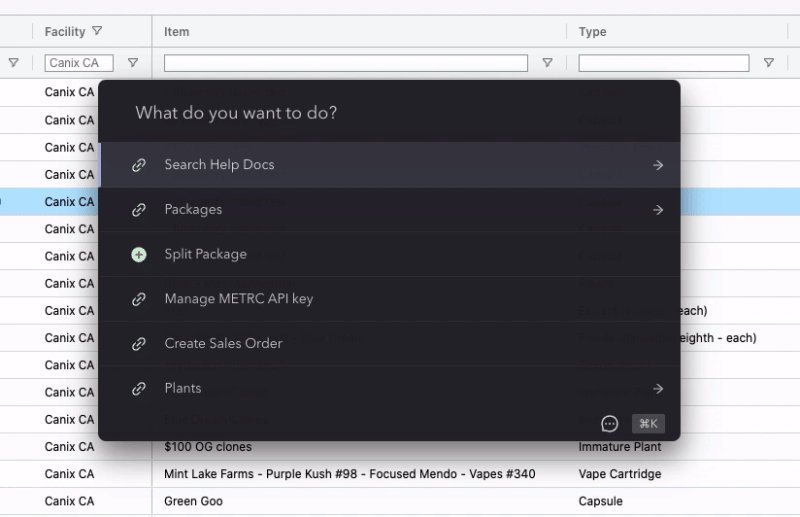The width and height of the screenshot is (800, 517).
Task: Click the green plus icon for Split Package
Action: click(x=139, y=254)
